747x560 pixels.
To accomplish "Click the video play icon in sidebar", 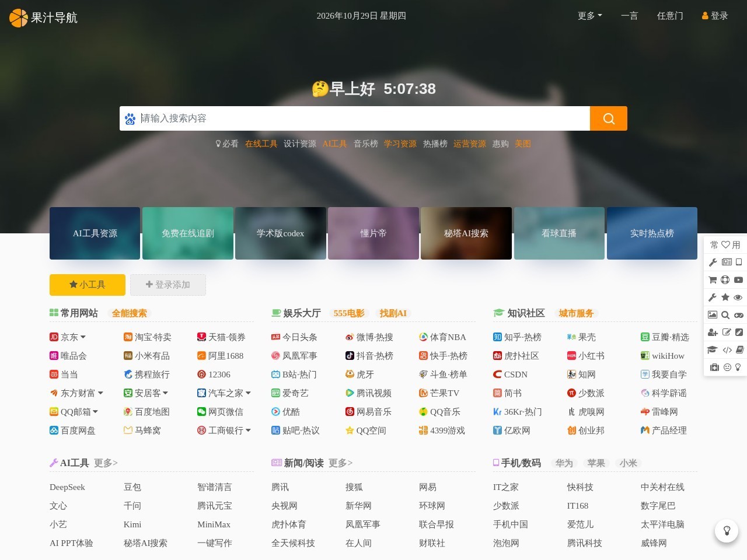I will pyautogui.click(x=738, y=280).
